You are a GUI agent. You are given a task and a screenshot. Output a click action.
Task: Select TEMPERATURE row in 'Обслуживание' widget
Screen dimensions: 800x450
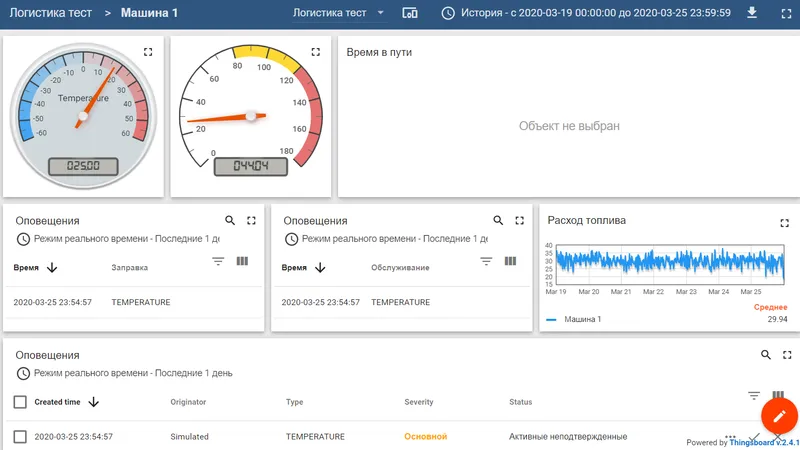pos(402,302)
